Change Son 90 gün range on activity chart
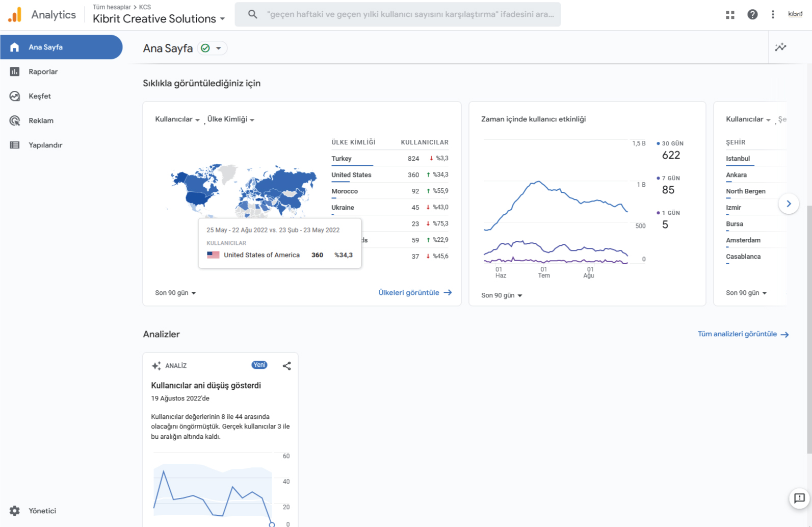The width and height of the screenshot is (812, 527). click(x=502, y=295)
